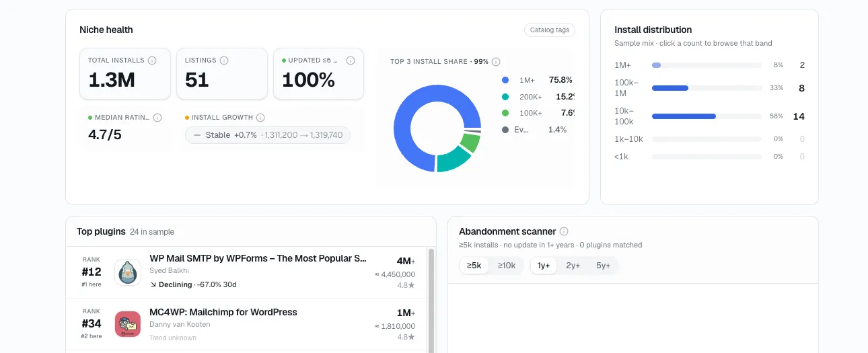Select the 5y+ no-update filter
This screenshot has height=353, width=868.
coord(604,266)
